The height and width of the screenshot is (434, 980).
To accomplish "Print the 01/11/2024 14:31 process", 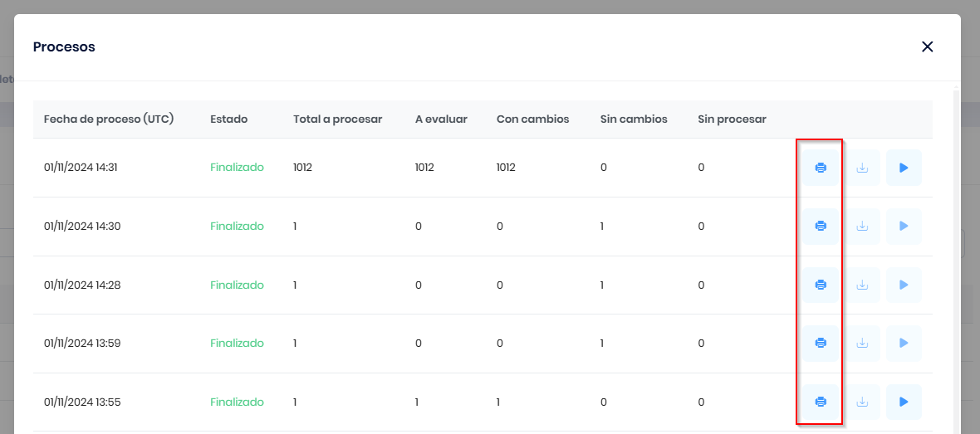I will point(821,168).
